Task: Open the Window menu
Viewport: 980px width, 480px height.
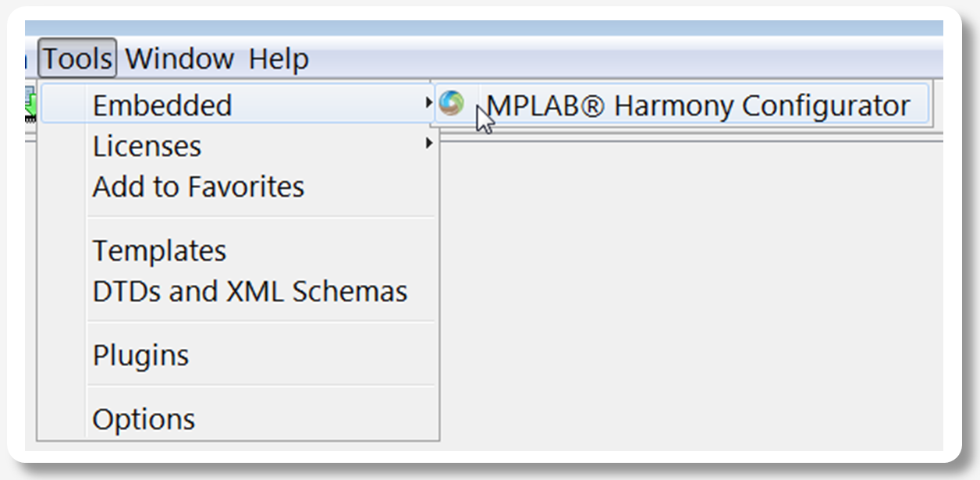Action: (179, 57)
